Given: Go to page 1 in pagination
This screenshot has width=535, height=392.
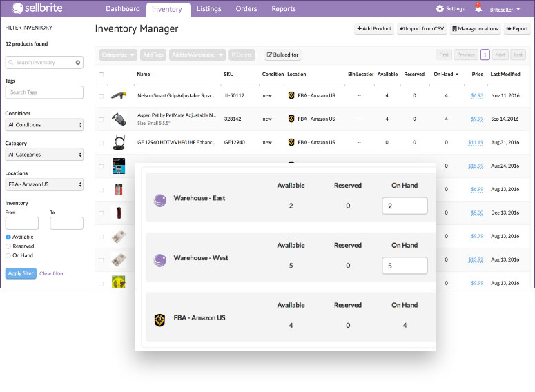Looking at the screenshot, I should pyautogui.click(x=485, y=55).
